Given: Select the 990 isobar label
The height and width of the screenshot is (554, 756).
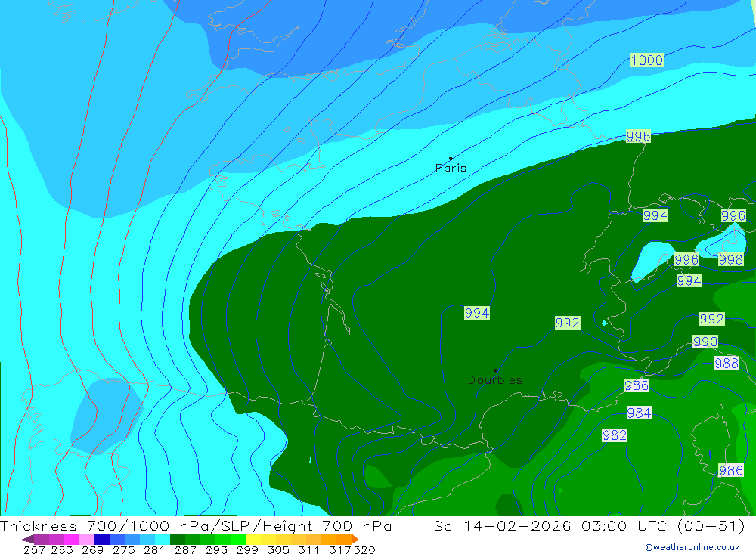Looking at the screenshot, I should (x=705, y=342).
